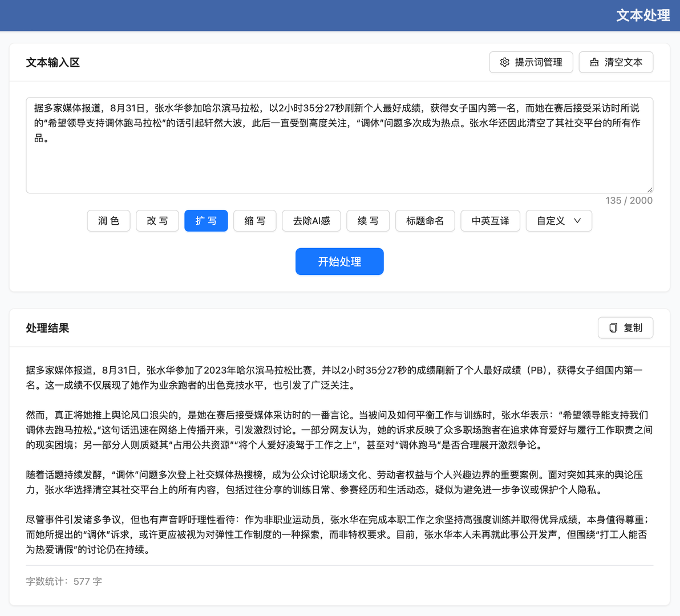Go to the 文本处理 header title
The image size is (680, 616).
pos(642,15)
